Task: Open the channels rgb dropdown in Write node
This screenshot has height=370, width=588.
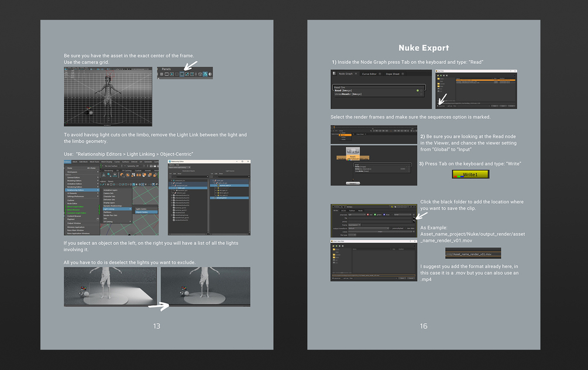Action: click(x=357, y=215)
